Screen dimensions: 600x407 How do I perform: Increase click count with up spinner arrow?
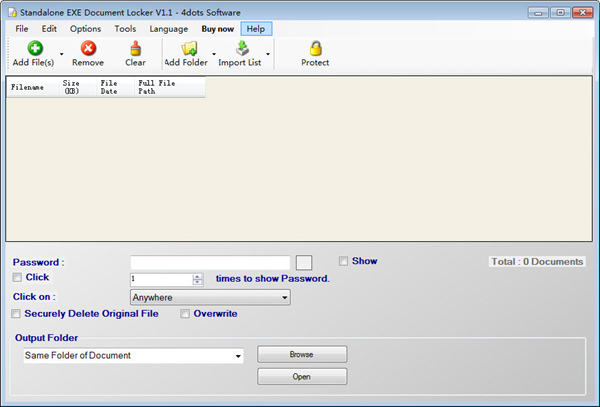[197, 276]
